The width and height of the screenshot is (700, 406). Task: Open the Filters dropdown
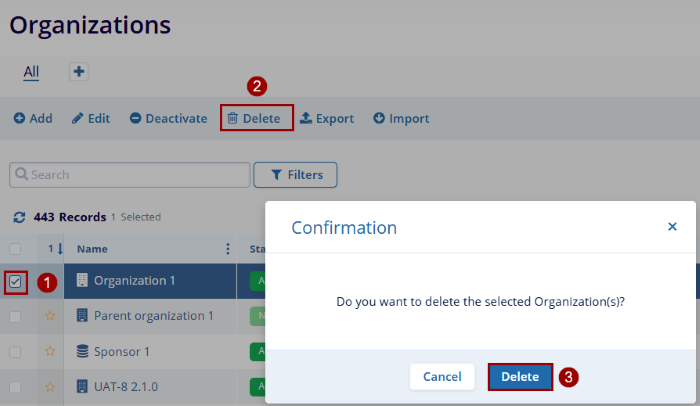point(295,175)
